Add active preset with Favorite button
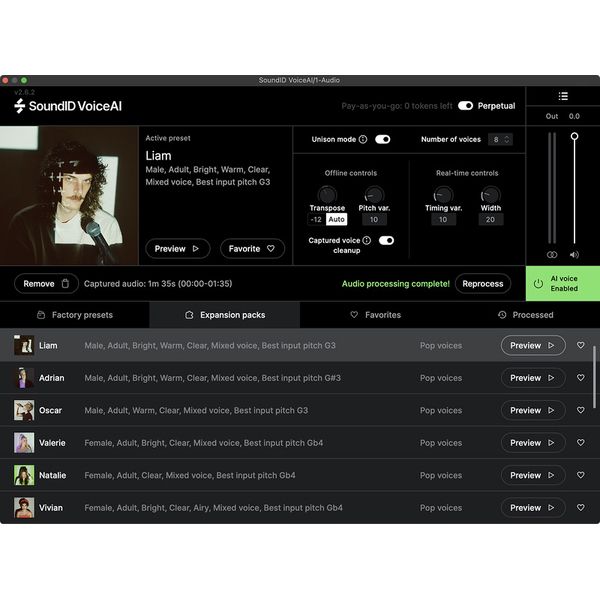Screen dimensions: 600x600 click(252, 249)
